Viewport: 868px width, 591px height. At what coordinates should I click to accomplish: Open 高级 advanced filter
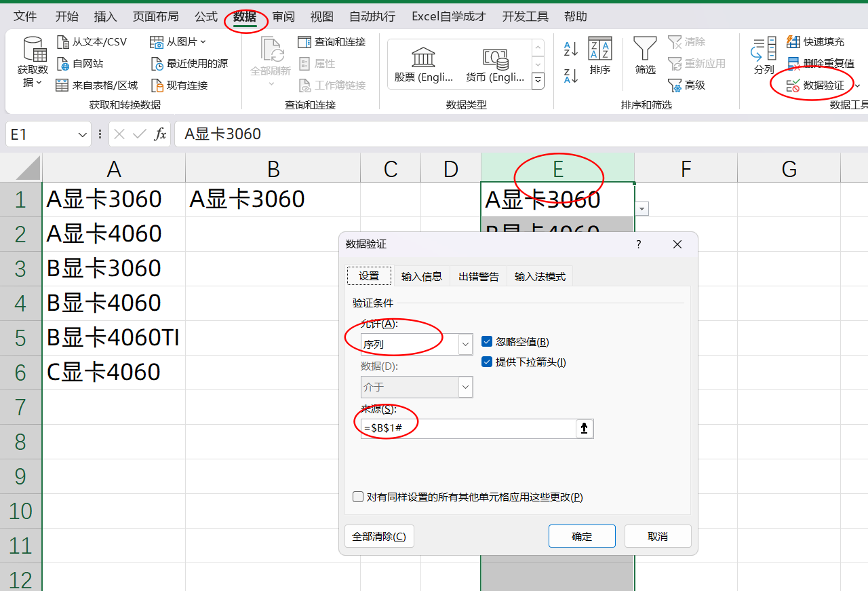687,85
